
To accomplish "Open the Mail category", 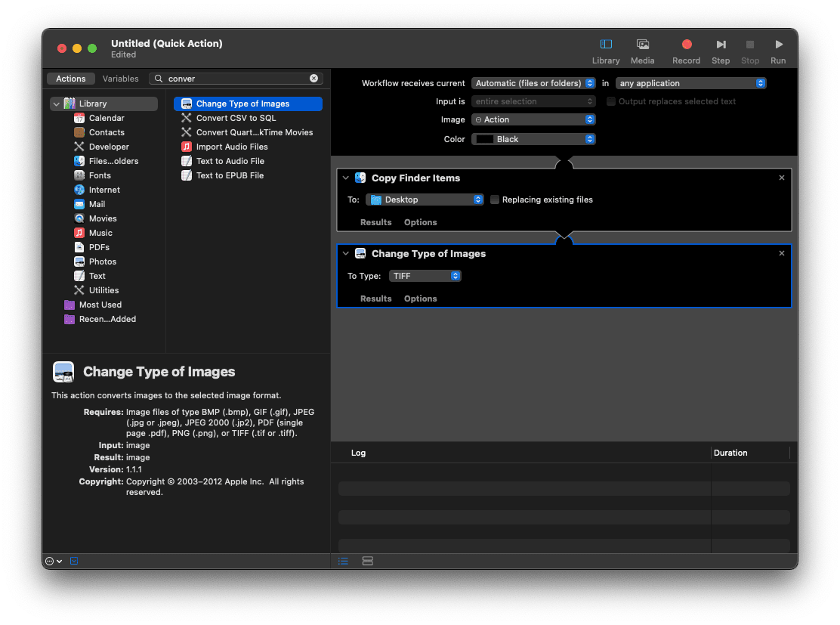I will click(x=97, y=204).
